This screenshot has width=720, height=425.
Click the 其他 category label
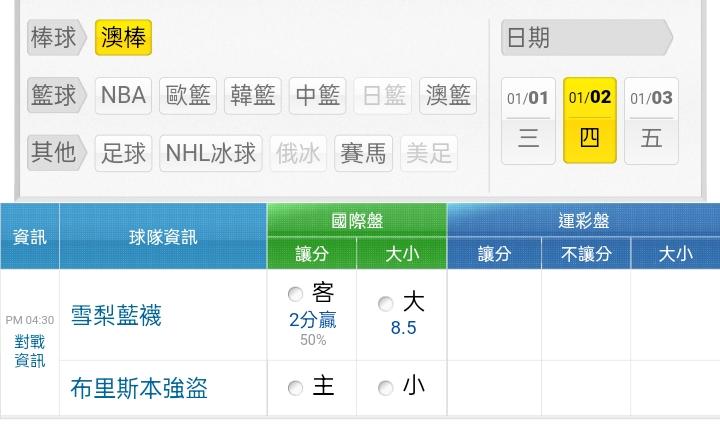coord(56,153)
